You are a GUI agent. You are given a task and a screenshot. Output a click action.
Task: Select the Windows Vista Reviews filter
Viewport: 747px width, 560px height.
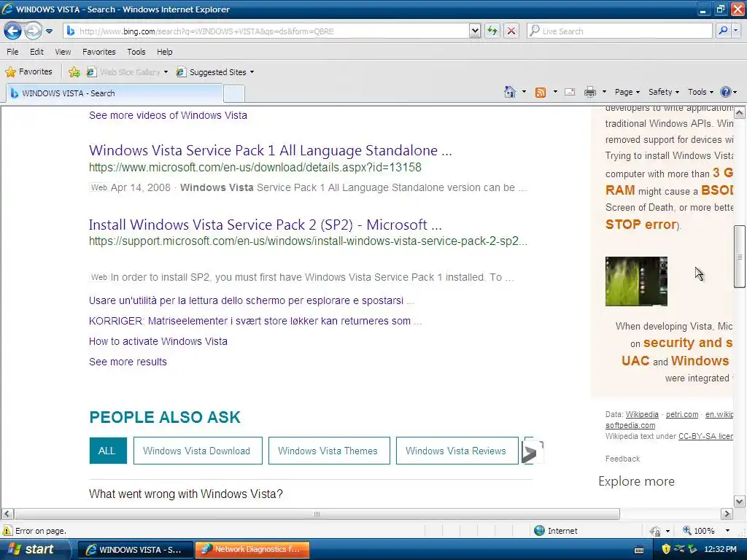[x=457, y=451]
